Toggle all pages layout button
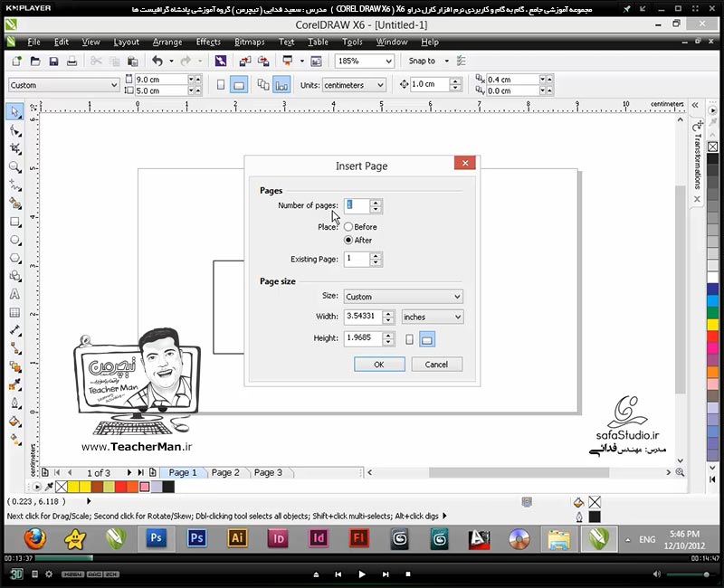Screen dimensions: 724x588 click(263, 85)
